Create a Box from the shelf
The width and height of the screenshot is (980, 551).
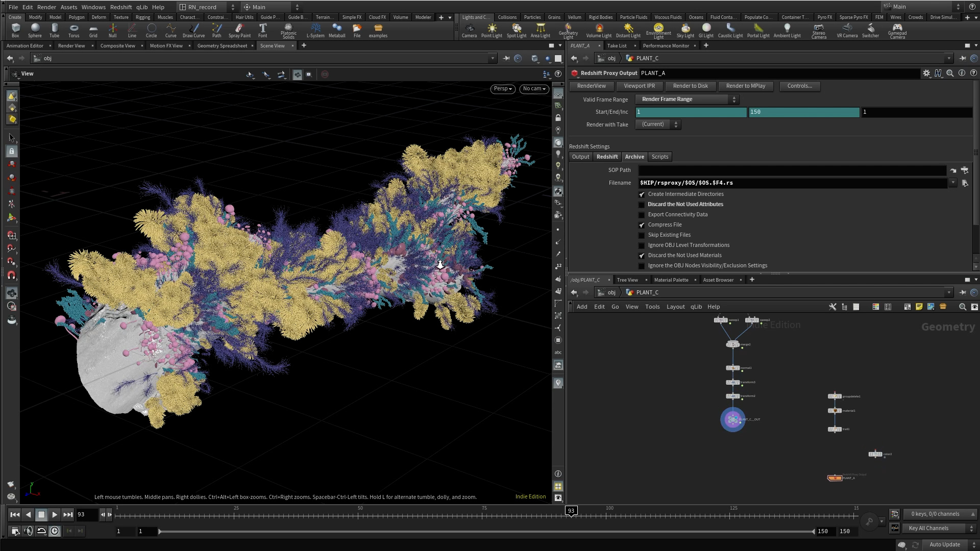click(15, 30)
